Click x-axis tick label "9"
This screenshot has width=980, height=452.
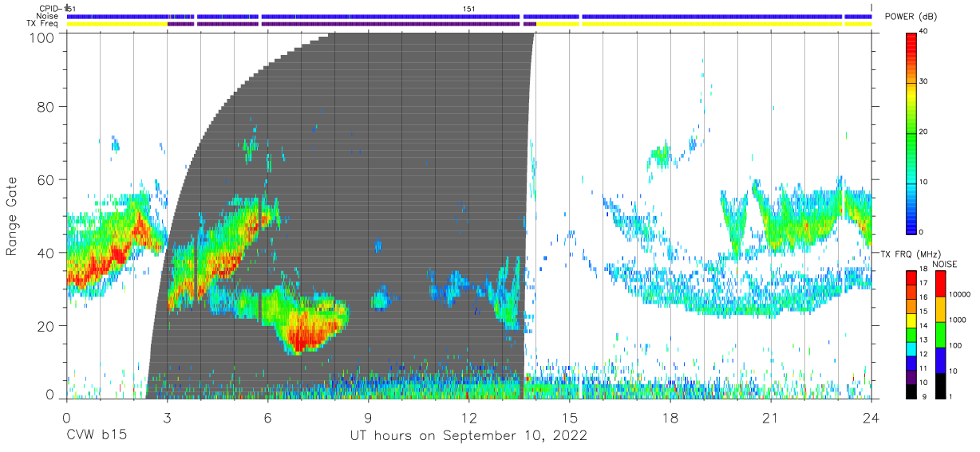(x=368, y=416)
